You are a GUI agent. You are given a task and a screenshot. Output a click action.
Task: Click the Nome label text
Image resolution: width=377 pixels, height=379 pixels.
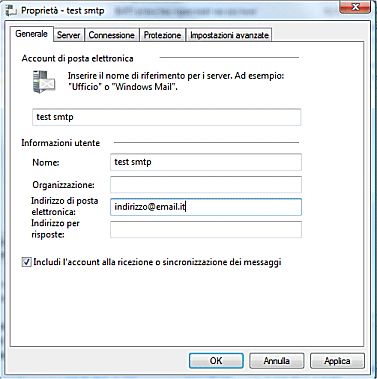click(46, 163)
